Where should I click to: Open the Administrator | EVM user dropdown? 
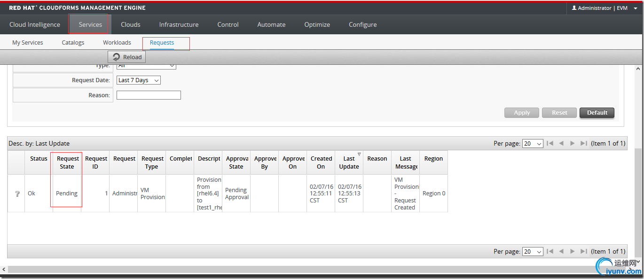pyautogui.click(x=605, y=8)
